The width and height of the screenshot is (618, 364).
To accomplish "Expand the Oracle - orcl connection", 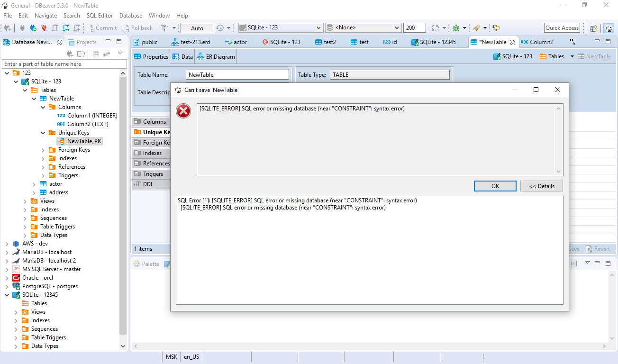I will pyautogui.click(x=7, y=278).
